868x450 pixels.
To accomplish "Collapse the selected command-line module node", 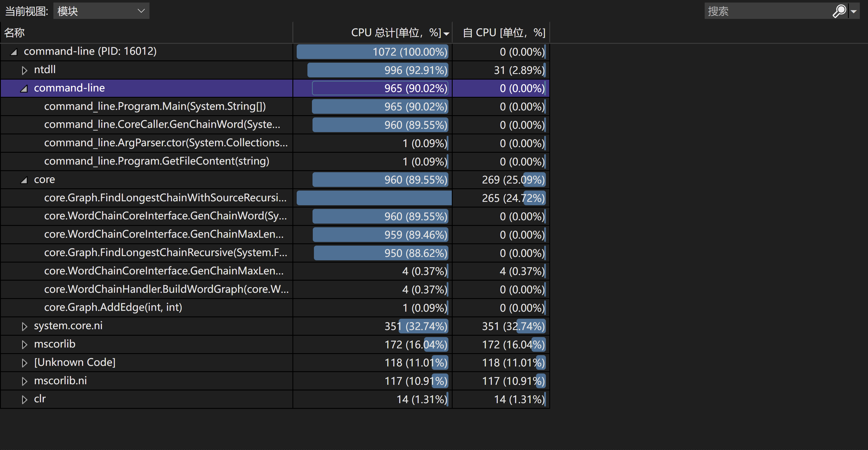I will tap(24, 89).
